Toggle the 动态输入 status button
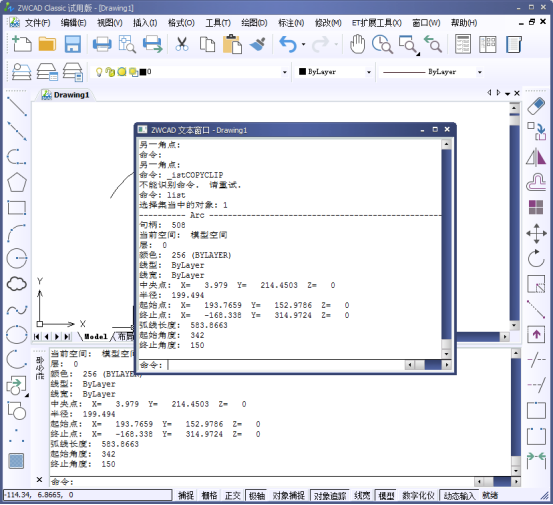The height and width of the screenshot is (505, 553). tap(459, 495)
